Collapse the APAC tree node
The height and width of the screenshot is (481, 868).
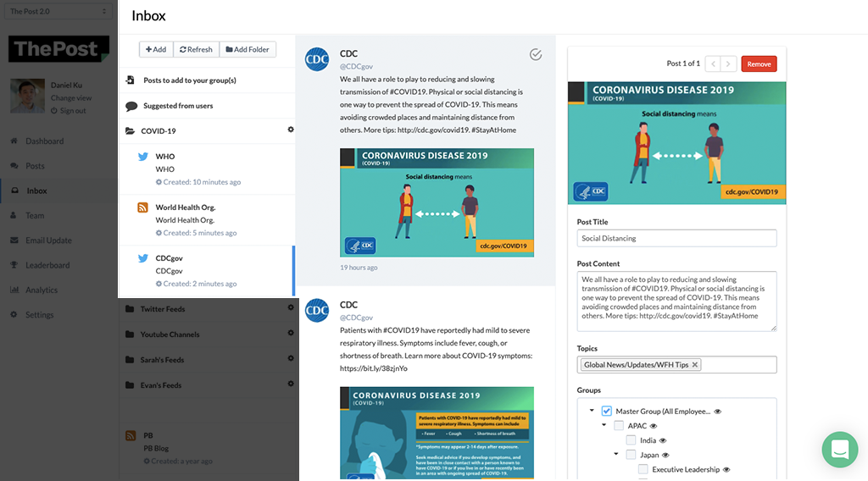pos(604,424)
